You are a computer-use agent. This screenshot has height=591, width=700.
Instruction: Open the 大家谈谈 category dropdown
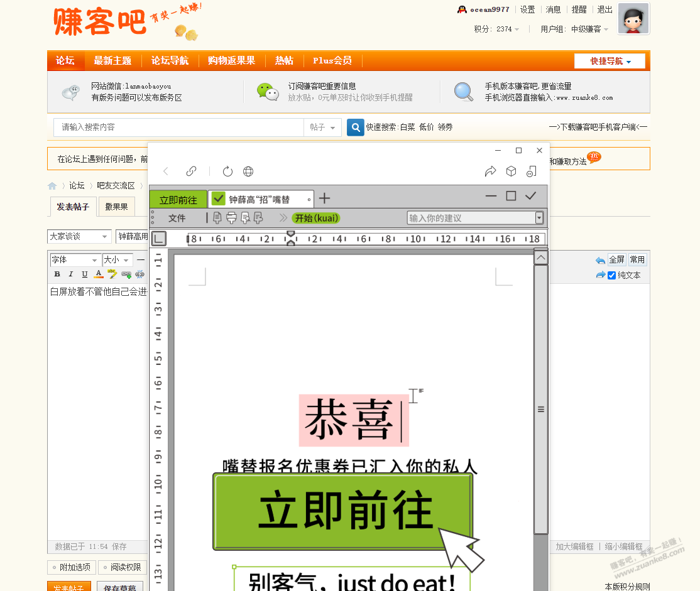tap(79, 236)
